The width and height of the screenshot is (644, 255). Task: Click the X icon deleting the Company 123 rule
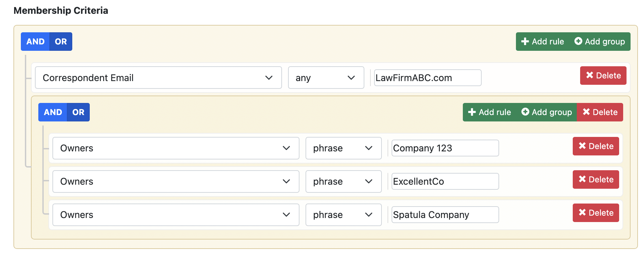582,146
